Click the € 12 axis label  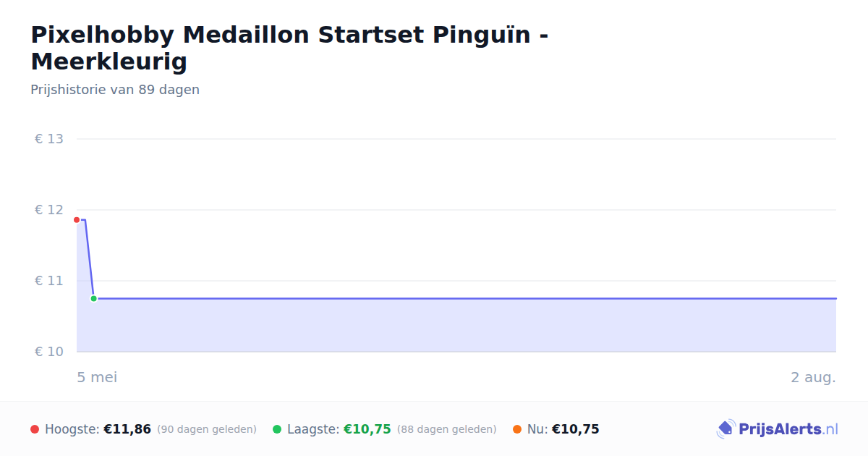click(49, 210)
